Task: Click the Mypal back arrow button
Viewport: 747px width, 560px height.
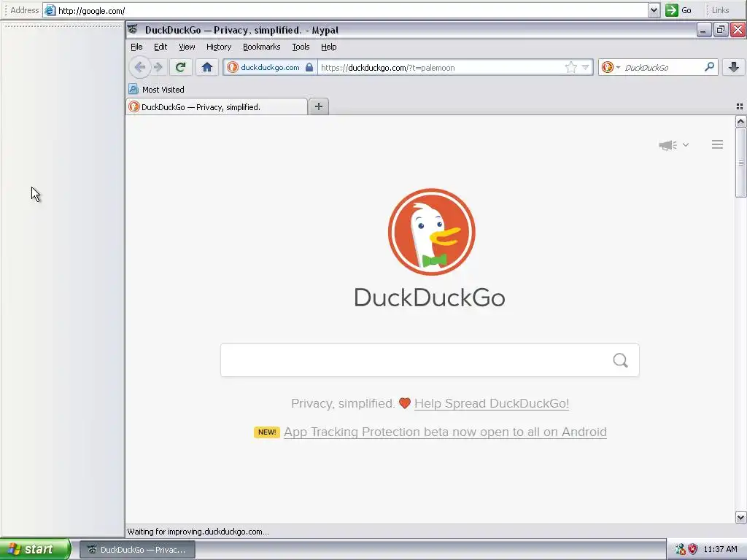Action: [139, 67]
